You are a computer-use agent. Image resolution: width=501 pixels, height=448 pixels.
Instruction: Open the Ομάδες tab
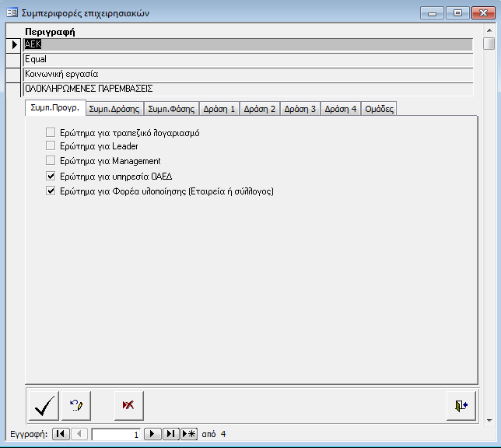coord(379,109)
